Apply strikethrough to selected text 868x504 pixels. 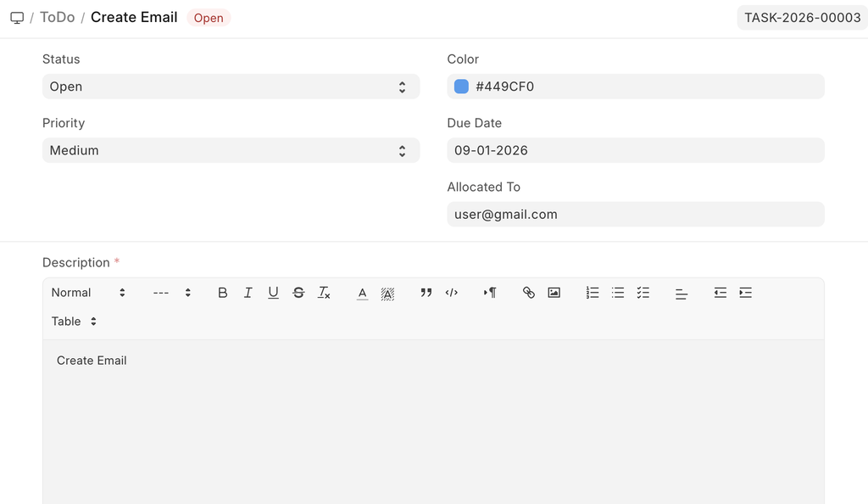coord(298,293)
